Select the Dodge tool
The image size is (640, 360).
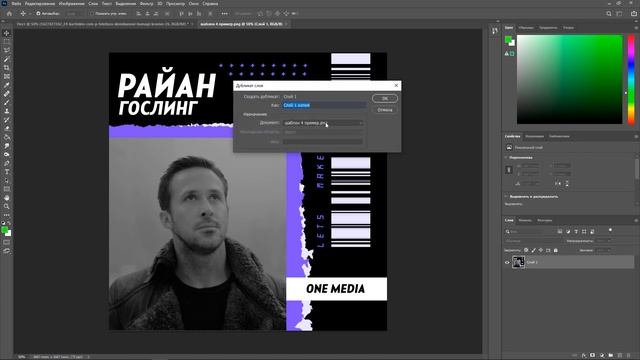(x=7, y=155)
